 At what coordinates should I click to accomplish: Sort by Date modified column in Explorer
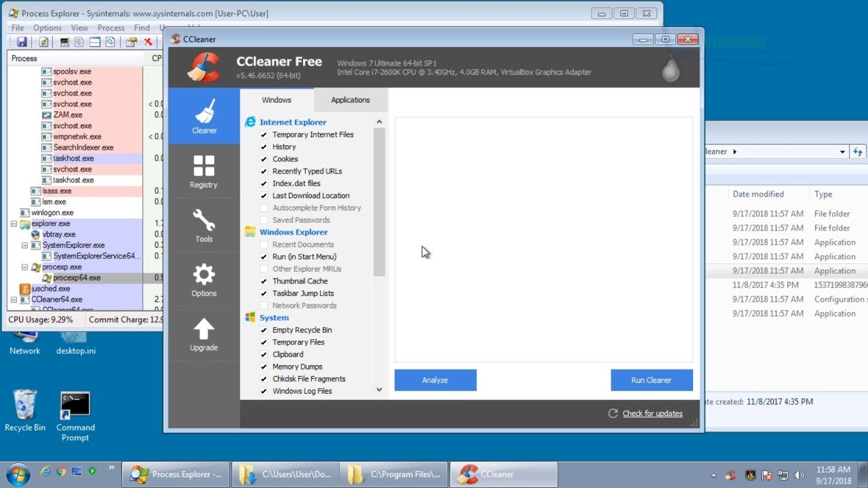(x=757, y=195)
